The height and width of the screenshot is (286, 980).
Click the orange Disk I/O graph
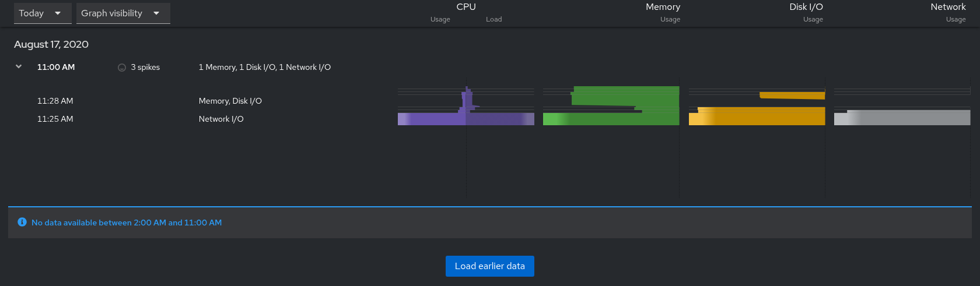[757, 116]
